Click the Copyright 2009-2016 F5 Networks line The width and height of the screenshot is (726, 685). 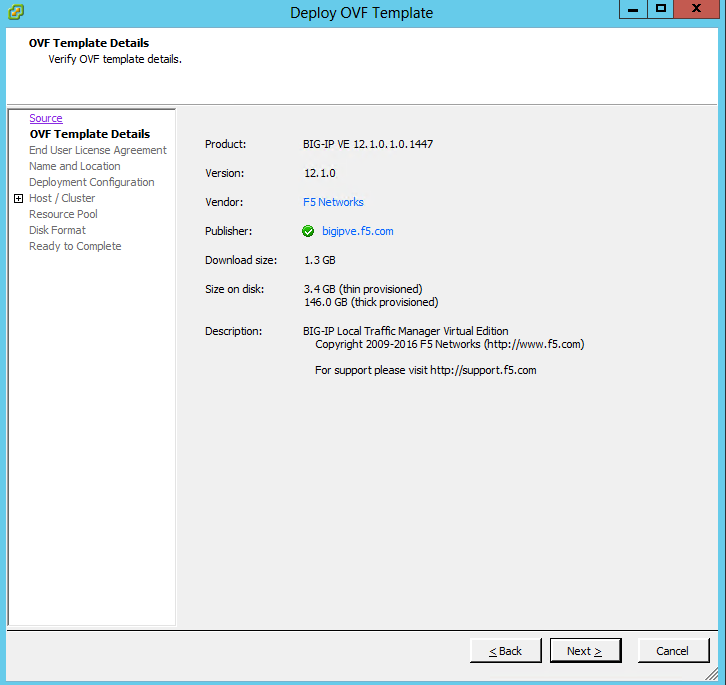450,344
